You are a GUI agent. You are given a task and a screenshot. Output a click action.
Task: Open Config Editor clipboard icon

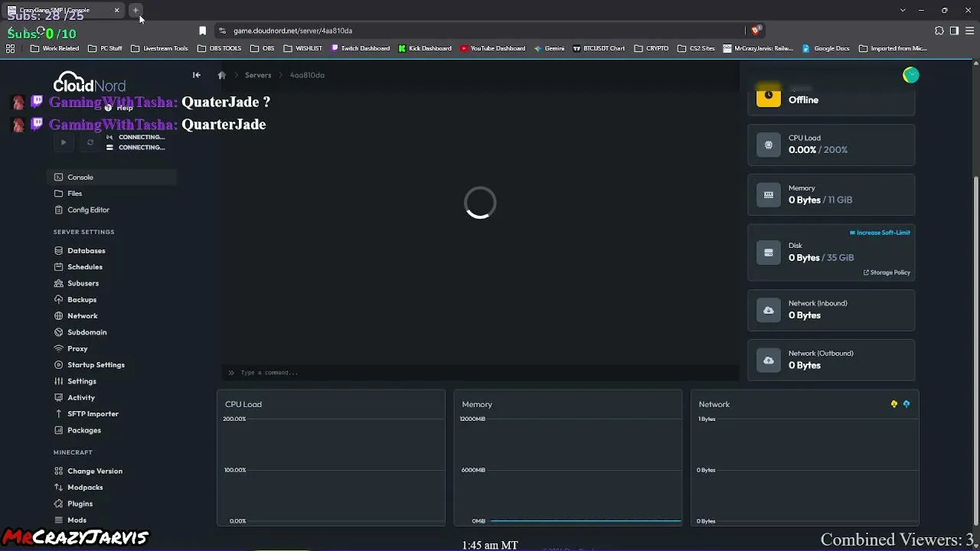click(59, 210)
